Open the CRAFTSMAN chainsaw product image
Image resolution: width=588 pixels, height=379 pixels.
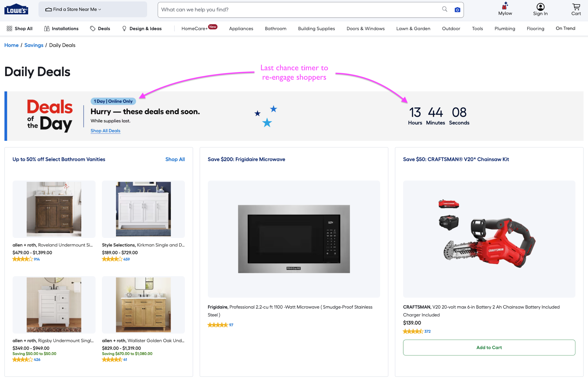coord(489,239)
